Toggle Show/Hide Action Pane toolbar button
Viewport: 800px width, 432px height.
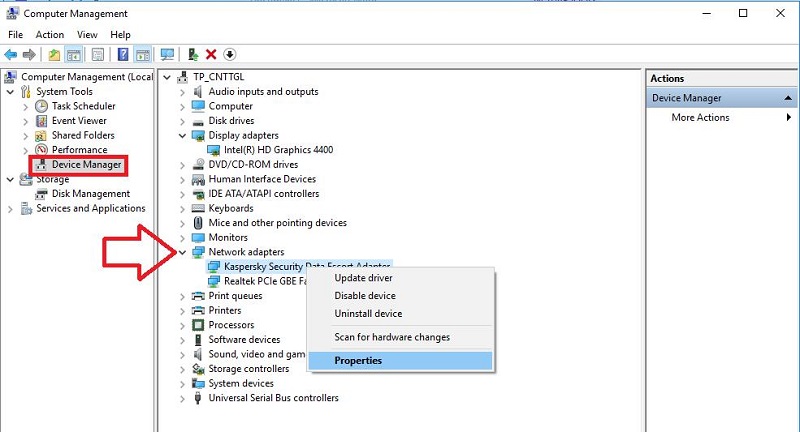tap(142, 55)
